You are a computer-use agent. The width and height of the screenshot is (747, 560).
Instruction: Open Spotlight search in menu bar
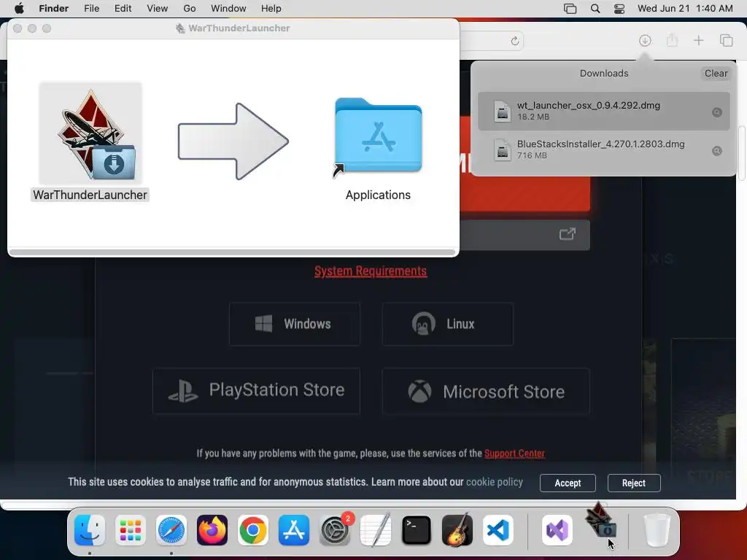tap(595, 9)
